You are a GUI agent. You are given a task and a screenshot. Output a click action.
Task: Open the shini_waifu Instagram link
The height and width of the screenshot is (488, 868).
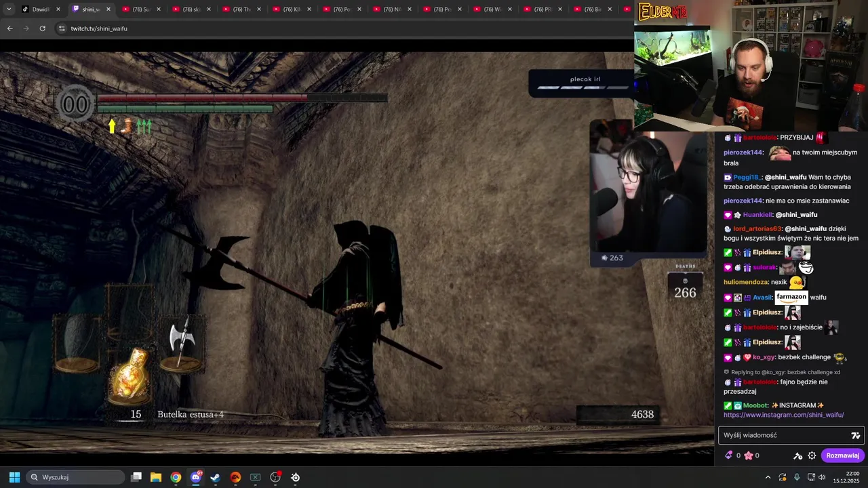point(783,415)
